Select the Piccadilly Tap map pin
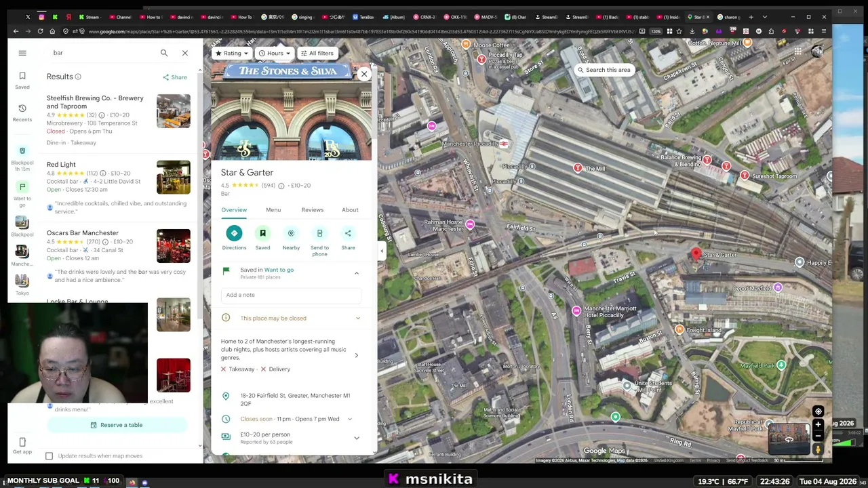The image size is (868, 488). [x=481, y=60]
